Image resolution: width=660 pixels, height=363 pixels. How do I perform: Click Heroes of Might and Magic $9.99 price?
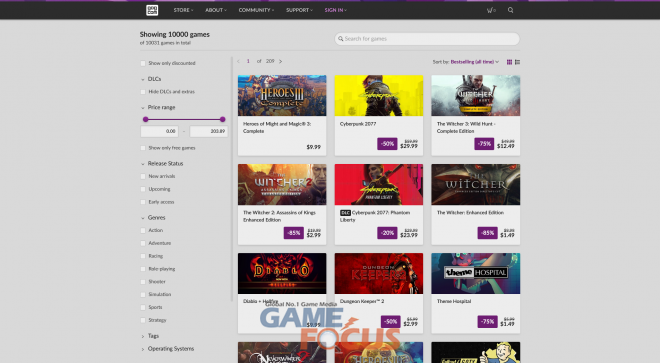click(314, 147)
